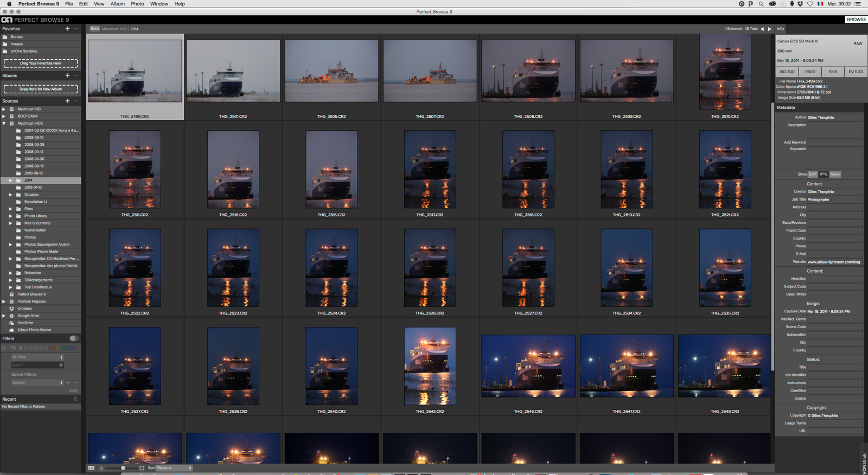Screen dimensions: 868x475
Task: Open Spotlight search in the menu bar
Action: click(x=761, y=4)
